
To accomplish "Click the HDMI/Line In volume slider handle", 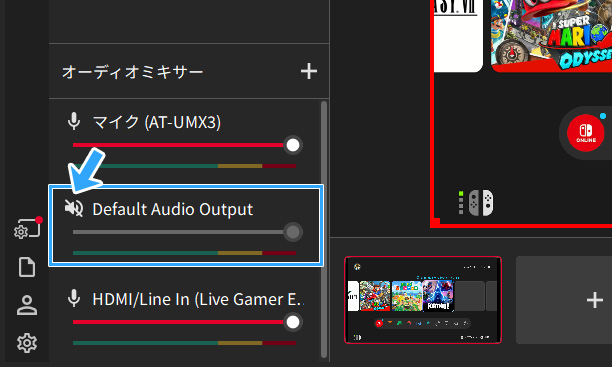I will (293, 322).
